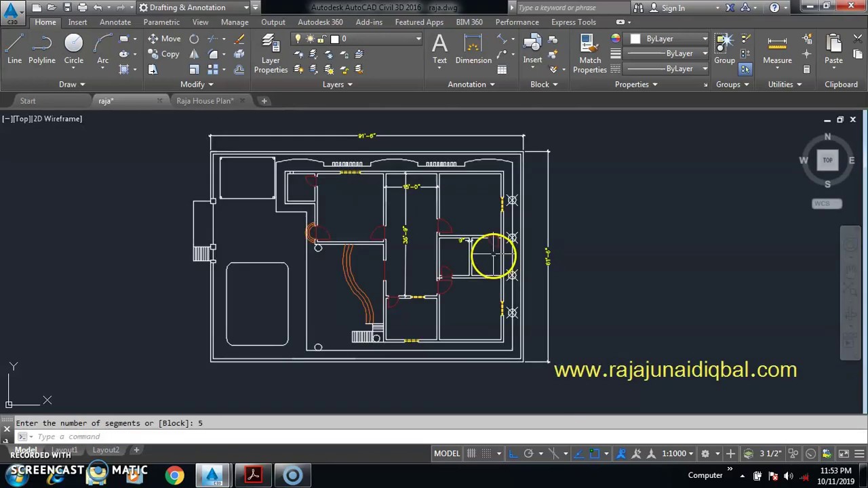Open the Quick Calculator icon
The image size is (868, 488).
806,69
